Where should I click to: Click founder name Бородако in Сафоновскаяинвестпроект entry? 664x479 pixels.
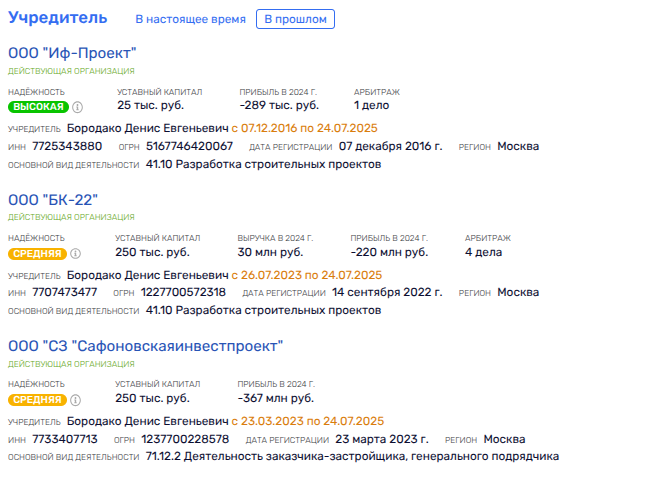pos(147,422)
